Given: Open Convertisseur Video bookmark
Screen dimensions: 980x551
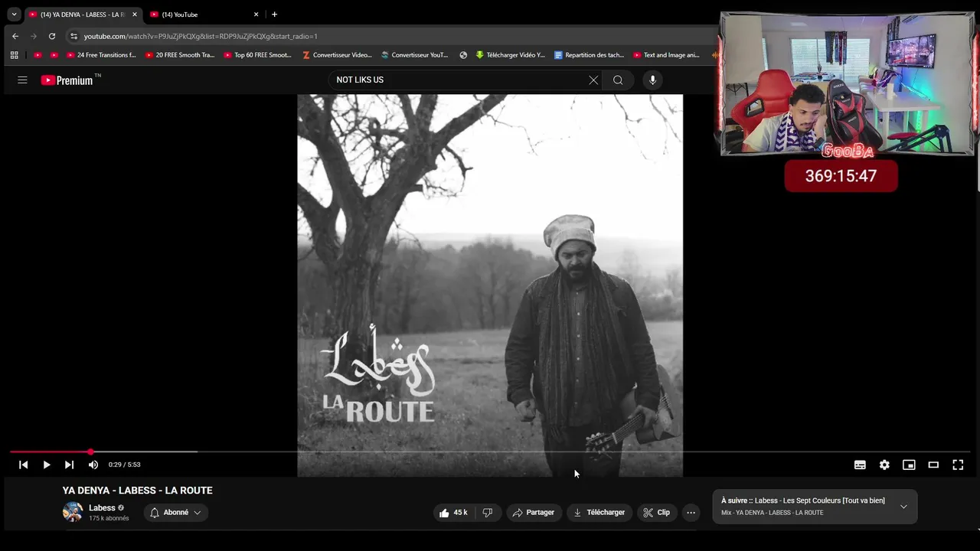Looking at the screenshot, I should coord(338,55).
